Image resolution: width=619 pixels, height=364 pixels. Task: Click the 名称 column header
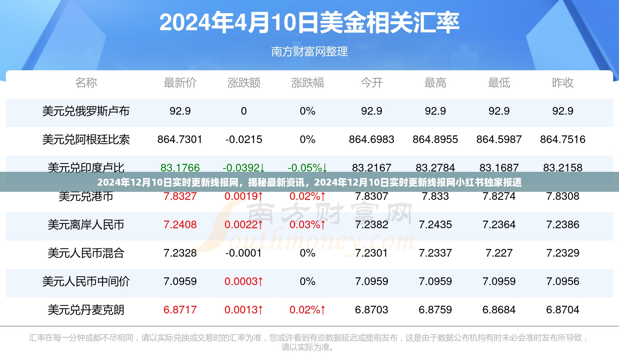pyautogui.click(x=86, y=83)
